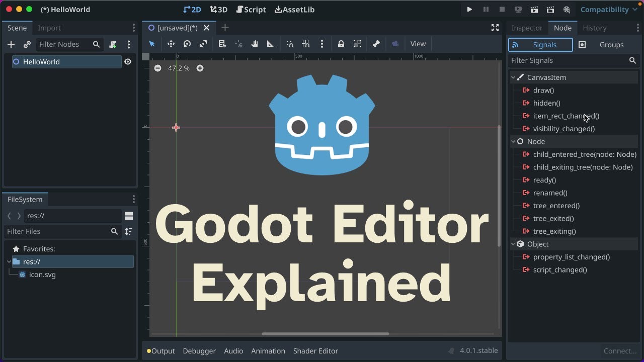644x362 pixels.
Task: Switch to the 2D workspace
Action: tap(192, 10)
